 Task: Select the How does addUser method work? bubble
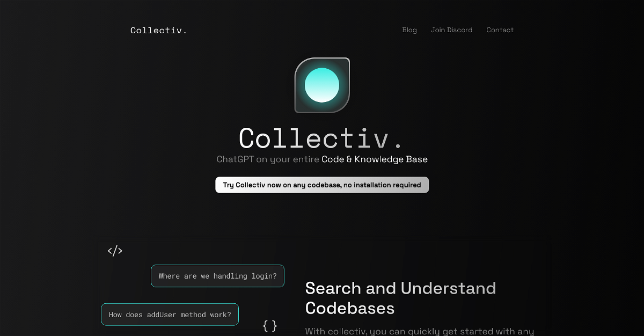(170, 315)
